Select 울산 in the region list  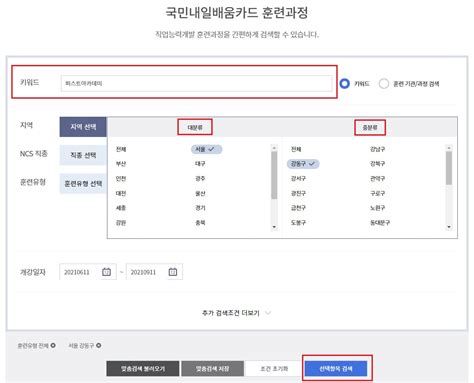click(200, 193)
